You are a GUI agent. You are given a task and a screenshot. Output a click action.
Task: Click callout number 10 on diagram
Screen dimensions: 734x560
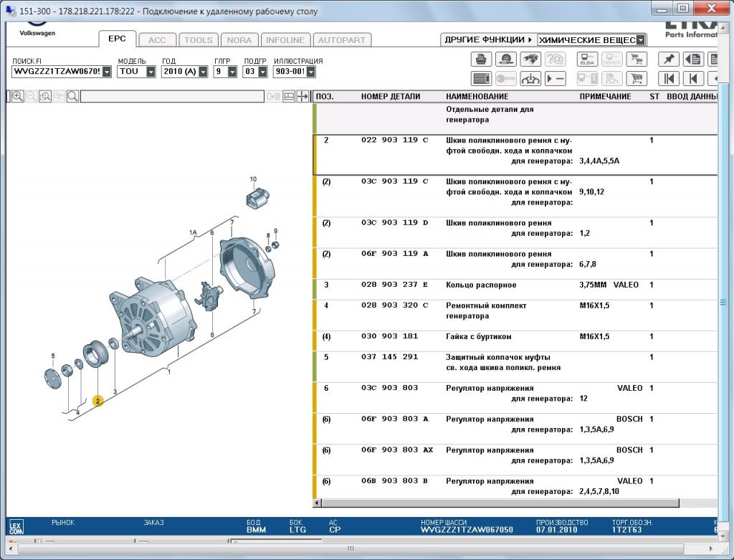coord(253,179)
